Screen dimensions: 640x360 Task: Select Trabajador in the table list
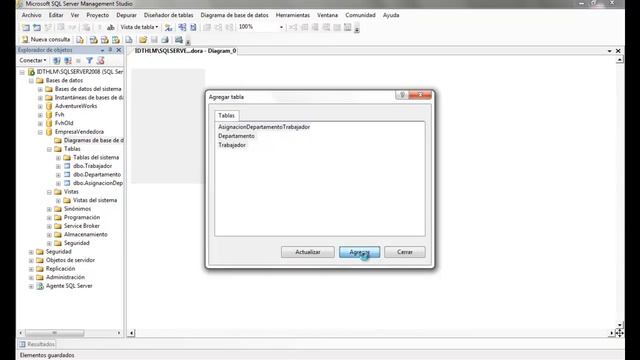click(232, 145)
